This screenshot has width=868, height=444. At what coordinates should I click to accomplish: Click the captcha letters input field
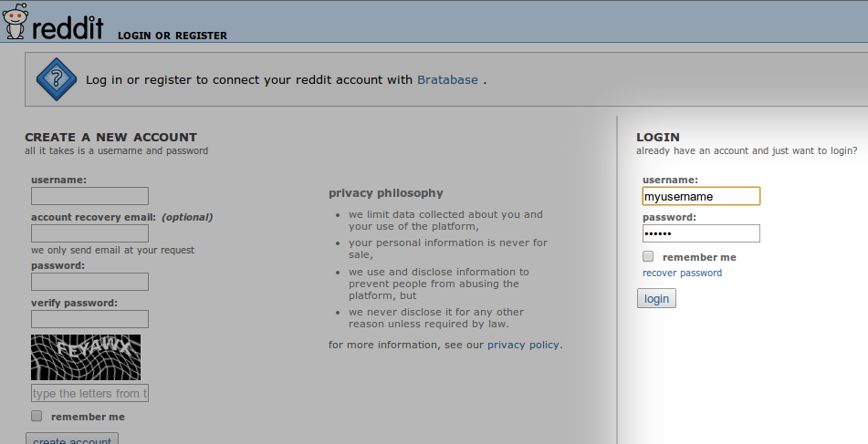tap(89, 393)
